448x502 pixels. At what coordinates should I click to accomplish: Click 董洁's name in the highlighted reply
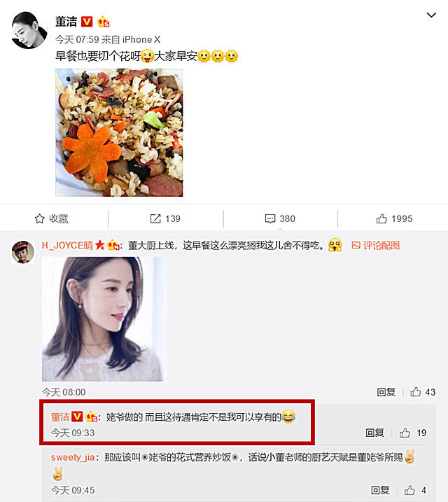click(60, 417)
